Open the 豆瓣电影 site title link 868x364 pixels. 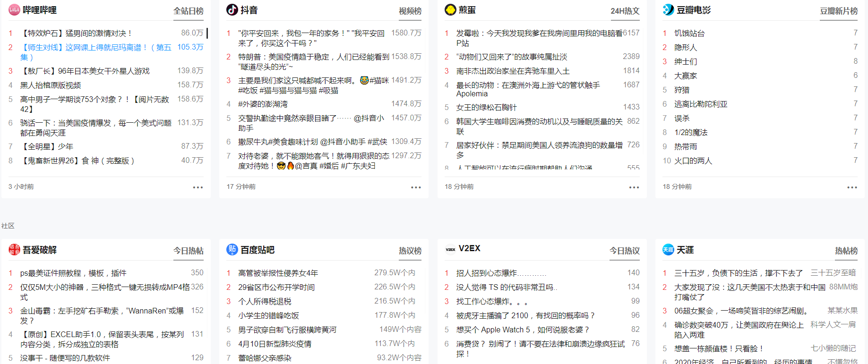click(x=694, y=10)
